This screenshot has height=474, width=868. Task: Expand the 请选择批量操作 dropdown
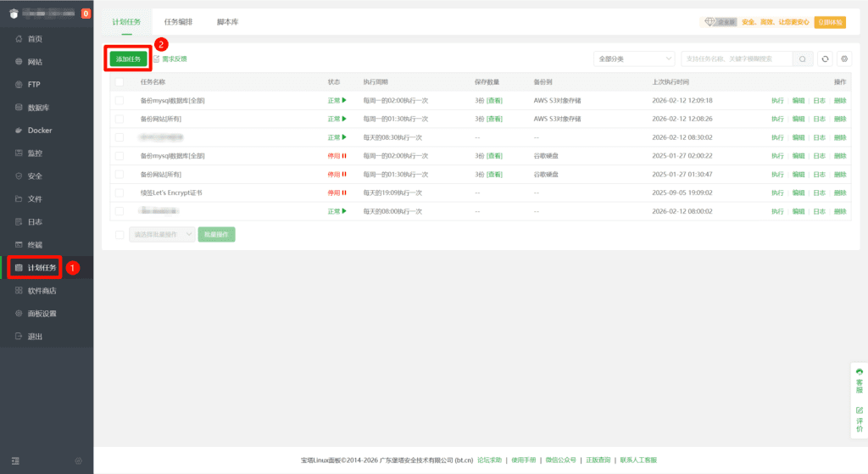coord(162,234)
